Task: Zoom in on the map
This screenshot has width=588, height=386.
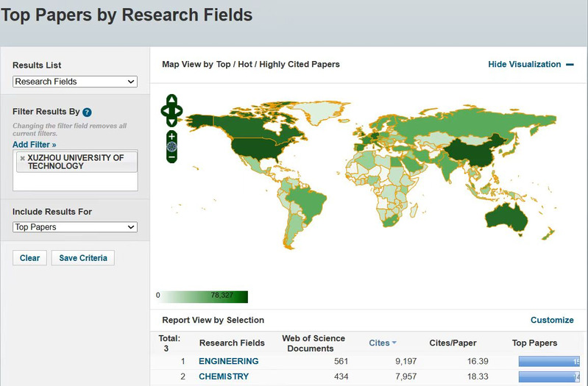Action: 171,137
